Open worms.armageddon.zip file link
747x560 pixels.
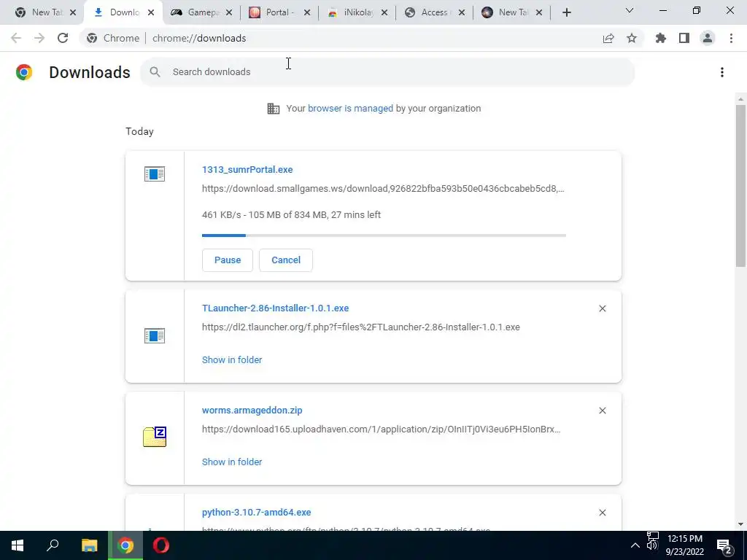252,410
